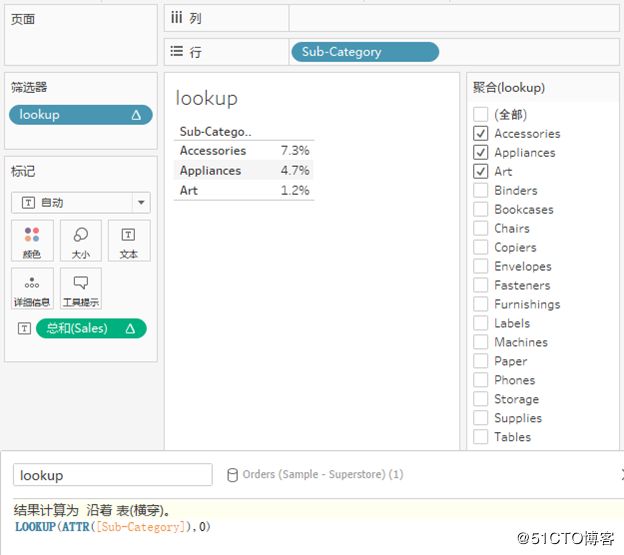Click the T icon in the mark type selector
The width and height of the screenshot is (624, 555).
(x=28, y=203)
